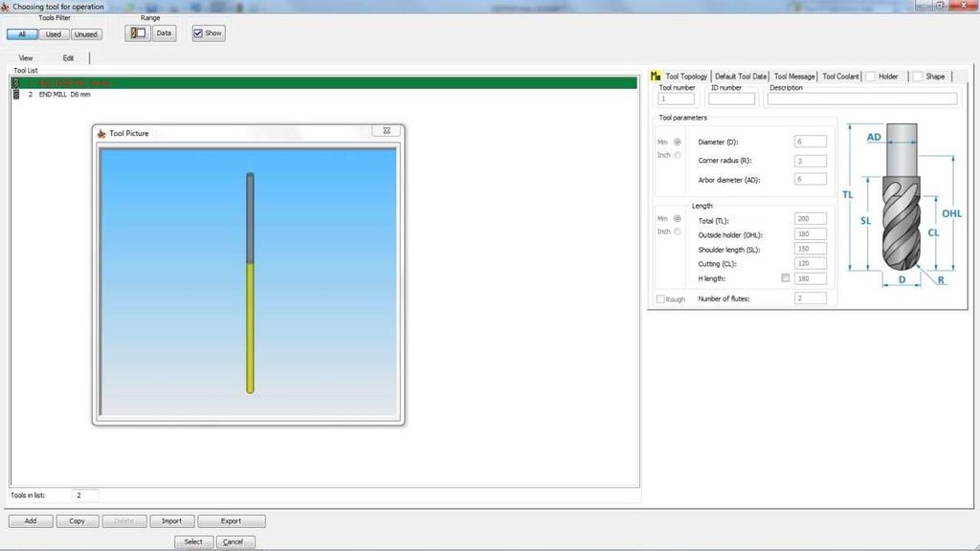This screenshot has height=551, width=980.
Task: Click the Total (TL) length field
Action: click(x=810, y=219)
